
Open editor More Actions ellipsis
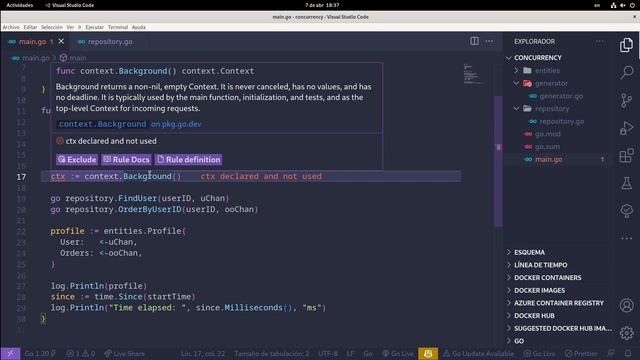pyautogui.click(x=489, y=41)
